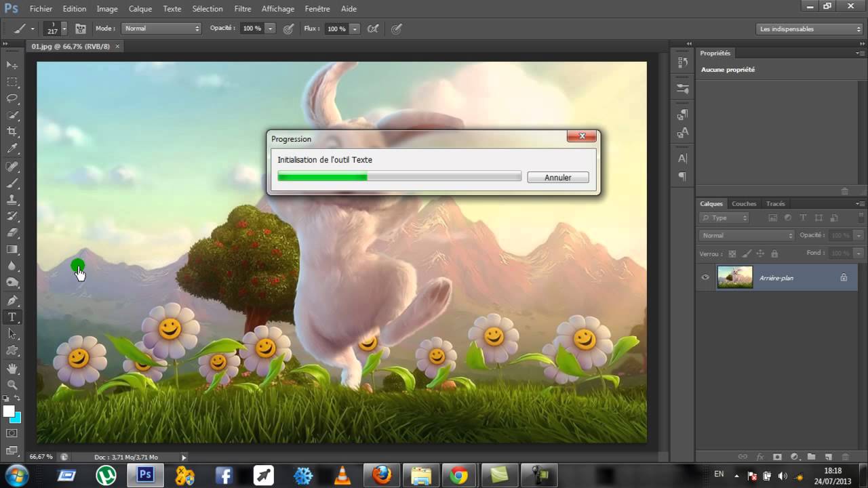Select the Quick Selection tool

coord(12,115)
